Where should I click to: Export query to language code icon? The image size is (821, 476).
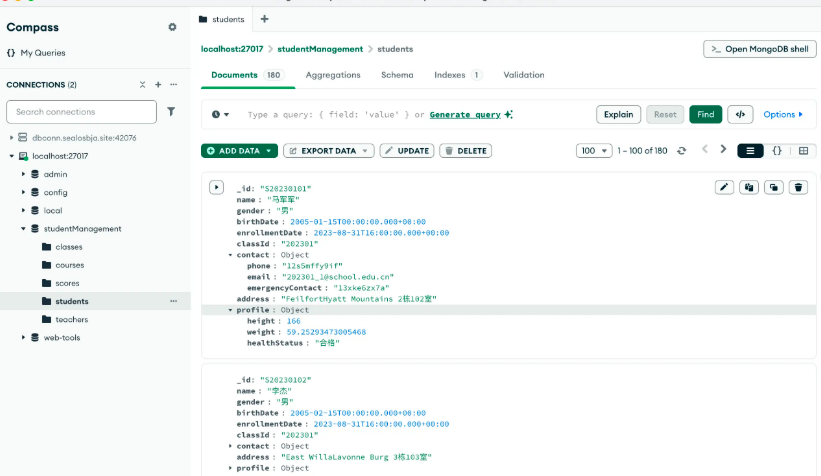[740, 115]
